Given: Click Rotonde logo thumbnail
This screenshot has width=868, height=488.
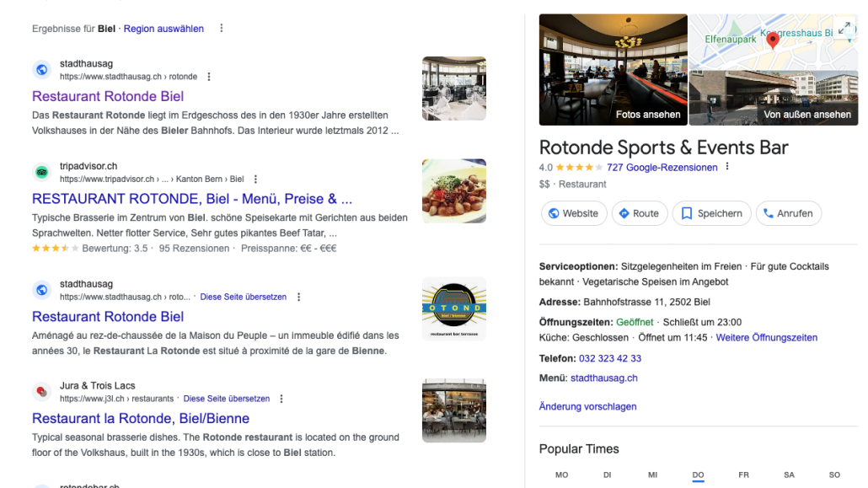Looking at the screenshot, I should 454,309.
